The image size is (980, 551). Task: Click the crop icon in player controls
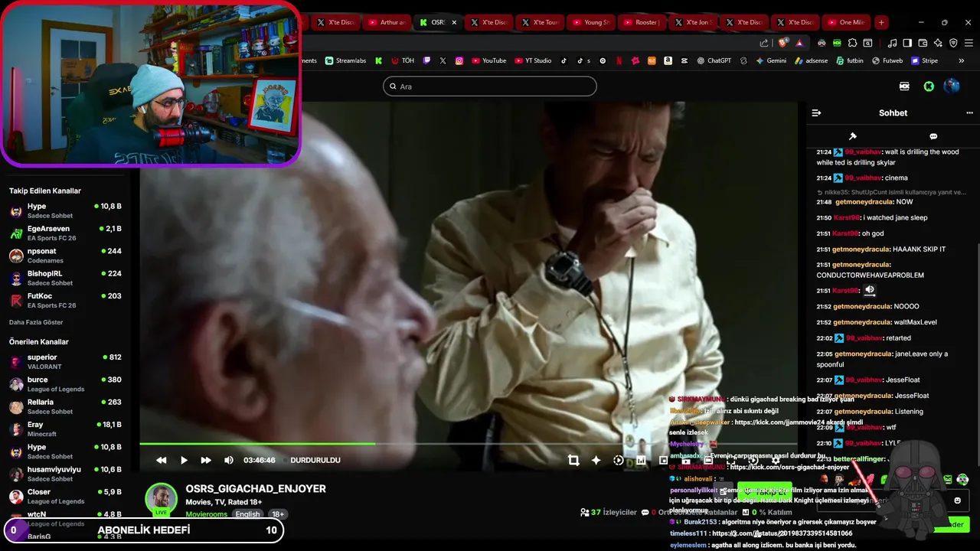pos(573,460)
